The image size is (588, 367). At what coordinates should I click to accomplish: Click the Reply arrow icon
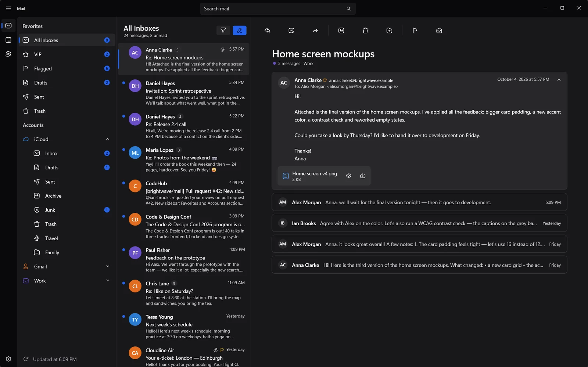point(268,30)
